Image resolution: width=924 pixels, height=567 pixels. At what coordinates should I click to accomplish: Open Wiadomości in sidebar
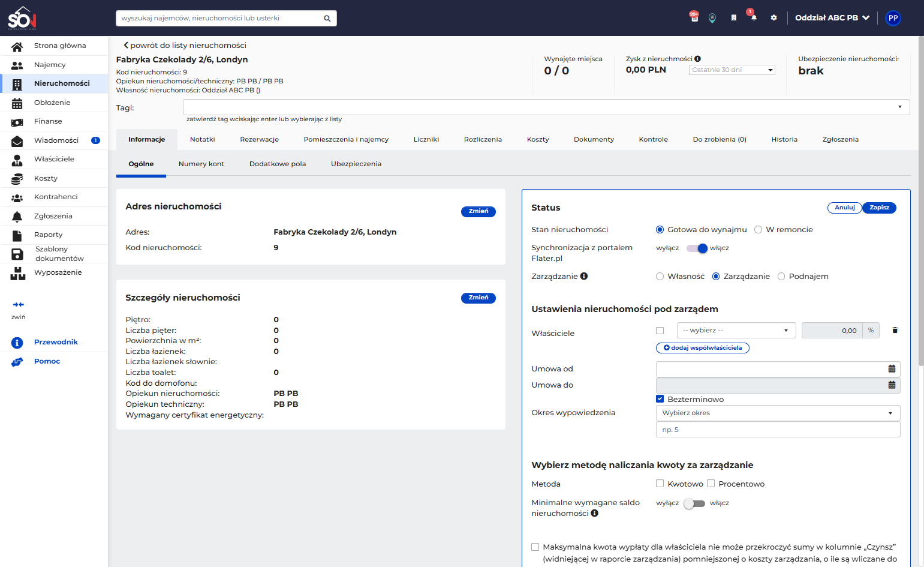(x=54, y=140)
